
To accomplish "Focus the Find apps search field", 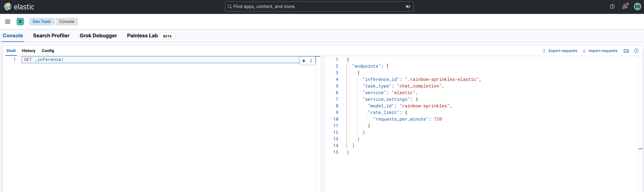I will point(319,6).
